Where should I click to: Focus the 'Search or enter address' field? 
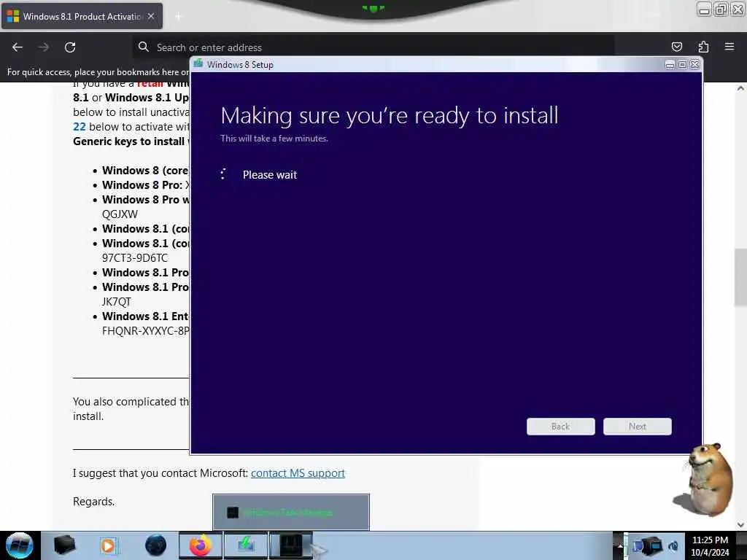pos(373,47)
